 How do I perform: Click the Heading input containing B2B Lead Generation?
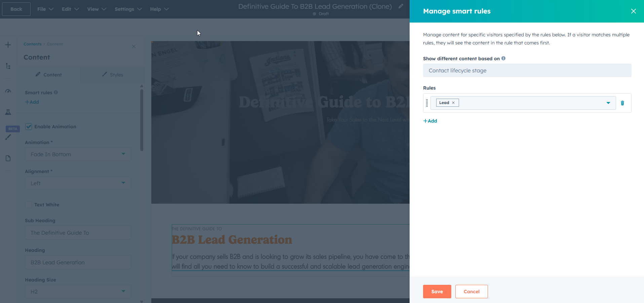pos(78,262)
